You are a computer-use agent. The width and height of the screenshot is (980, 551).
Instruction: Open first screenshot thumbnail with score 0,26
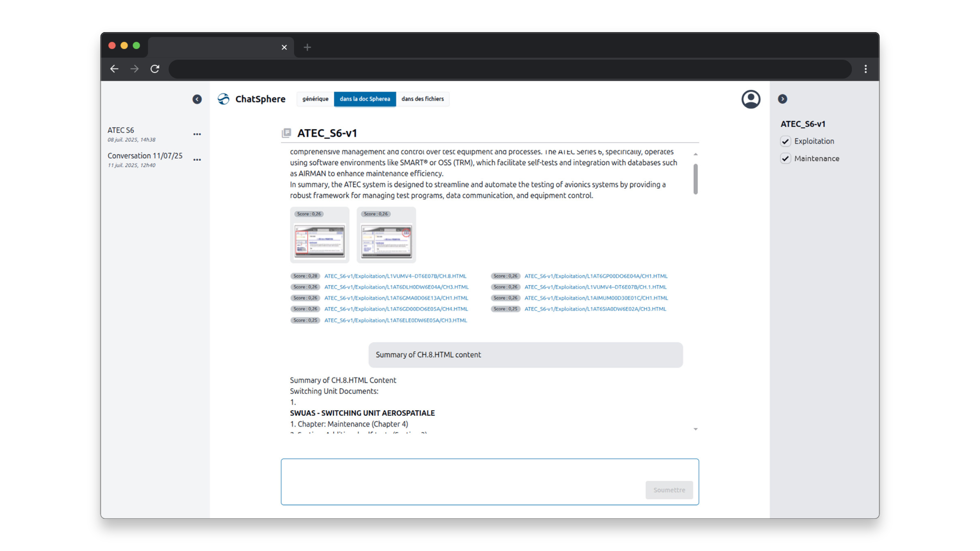[x=320, y=240]
